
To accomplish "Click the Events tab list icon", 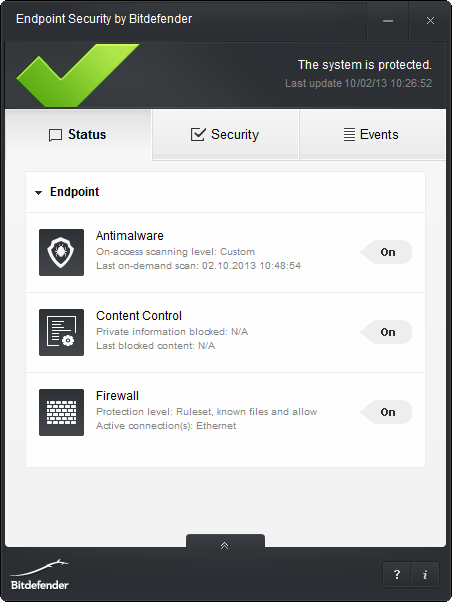I will click(349, 134).
